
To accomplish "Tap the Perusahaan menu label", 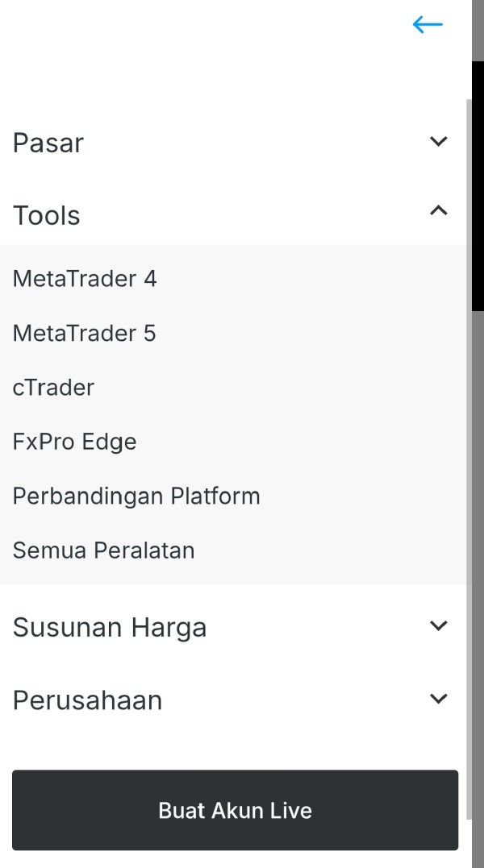I will coord(87,700).
